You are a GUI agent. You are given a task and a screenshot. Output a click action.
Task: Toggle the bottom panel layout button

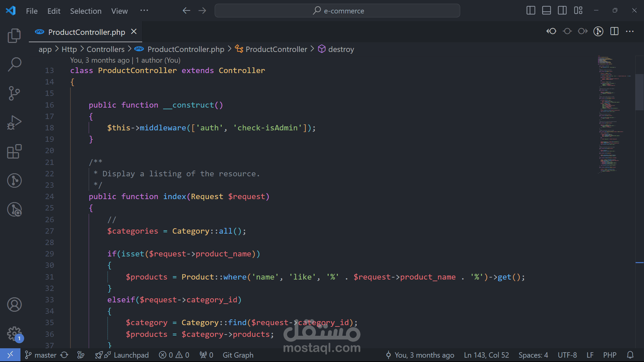(x=546, y=10)
